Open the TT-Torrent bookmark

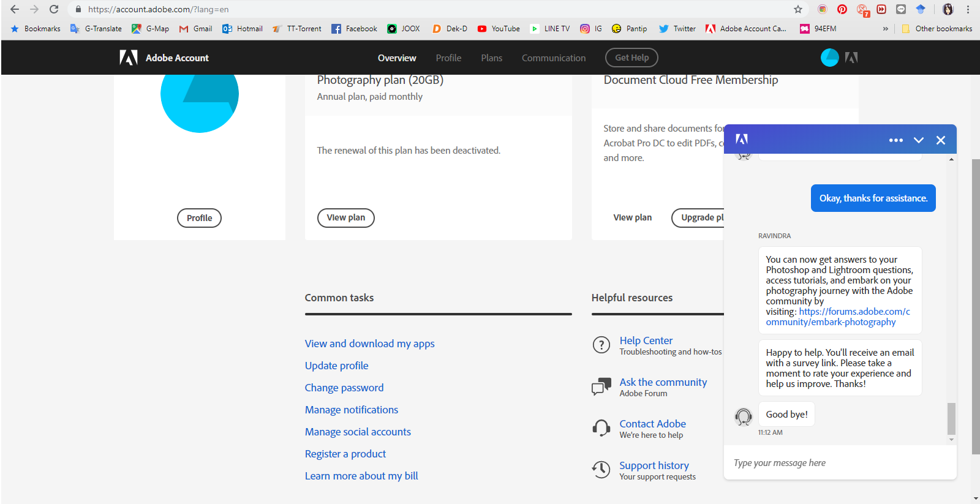point(297,29)
